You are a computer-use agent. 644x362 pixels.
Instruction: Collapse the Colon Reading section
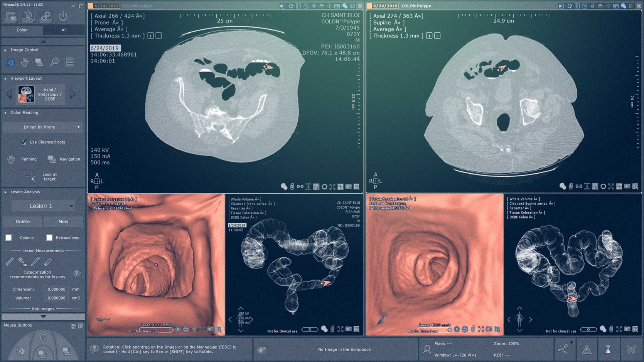click(5, 113)
